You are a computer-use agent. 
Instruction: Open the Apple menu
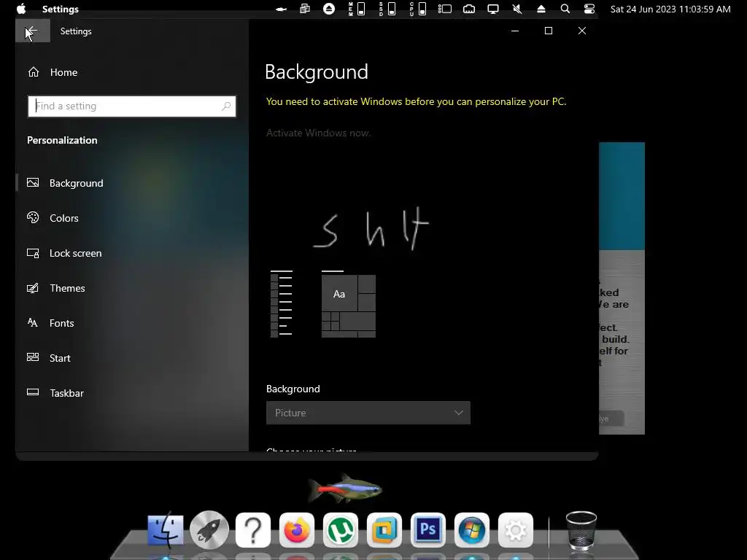(x=21, y=9)
